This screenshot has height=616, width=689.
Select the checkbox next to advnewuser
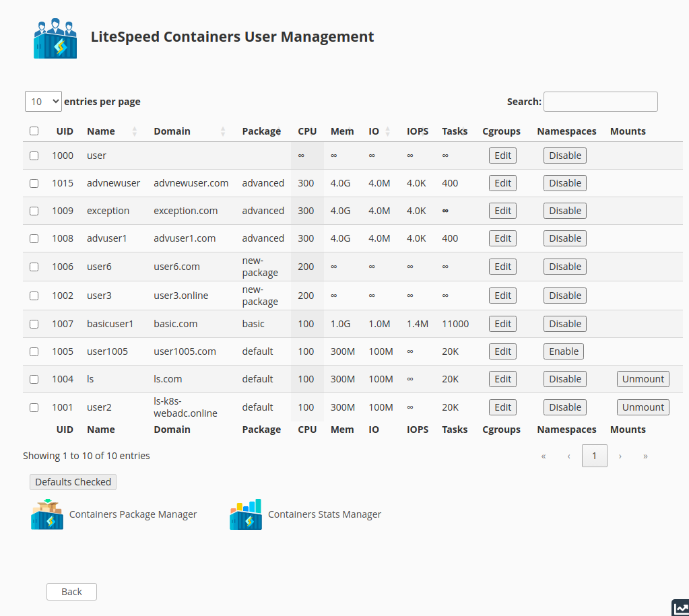pos(34,182)
